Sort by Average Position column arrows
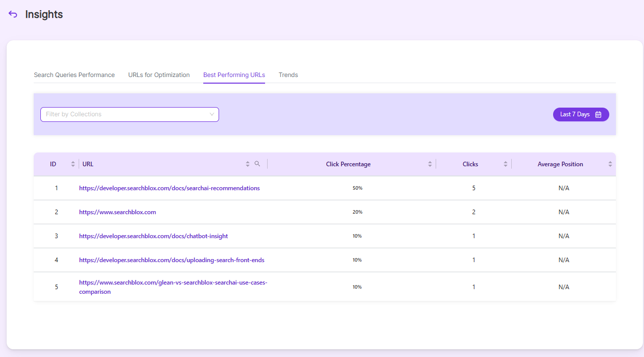644x357 pixels. [610, 164]
